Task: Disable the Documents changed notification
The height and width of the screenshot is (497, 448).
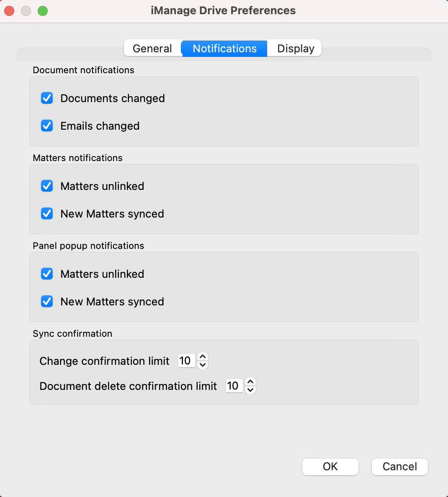Action: click(x=46, y=98)
